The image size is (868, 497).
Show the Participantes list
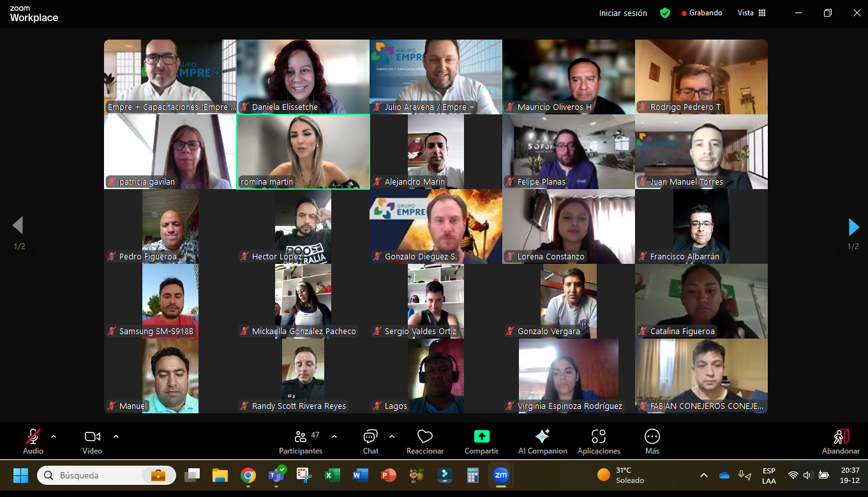301,437
